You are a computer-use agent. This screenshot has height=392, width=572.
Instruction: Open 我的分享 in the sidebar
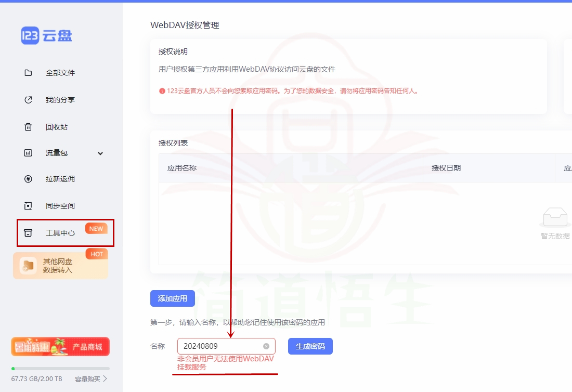tap(60, 99)
